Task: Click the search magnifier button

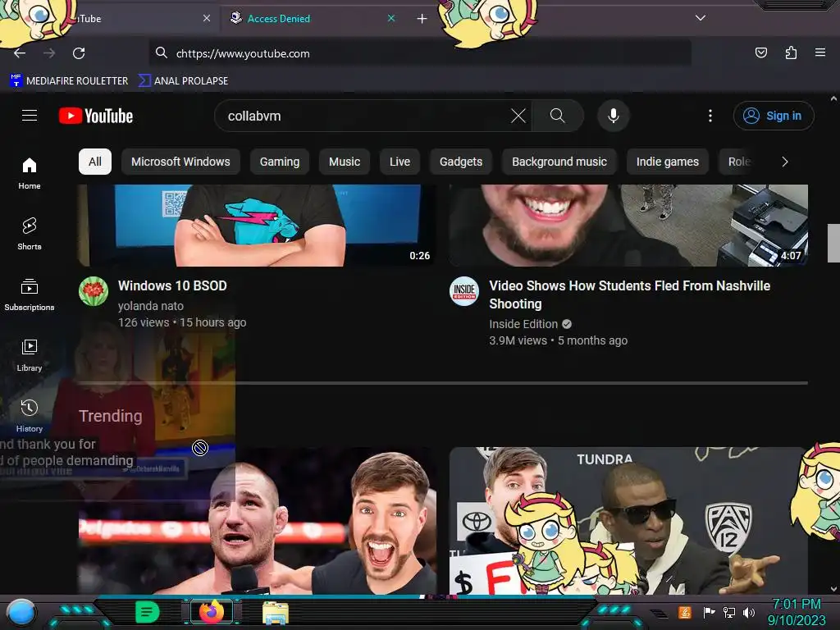Action: pos(557,116)
